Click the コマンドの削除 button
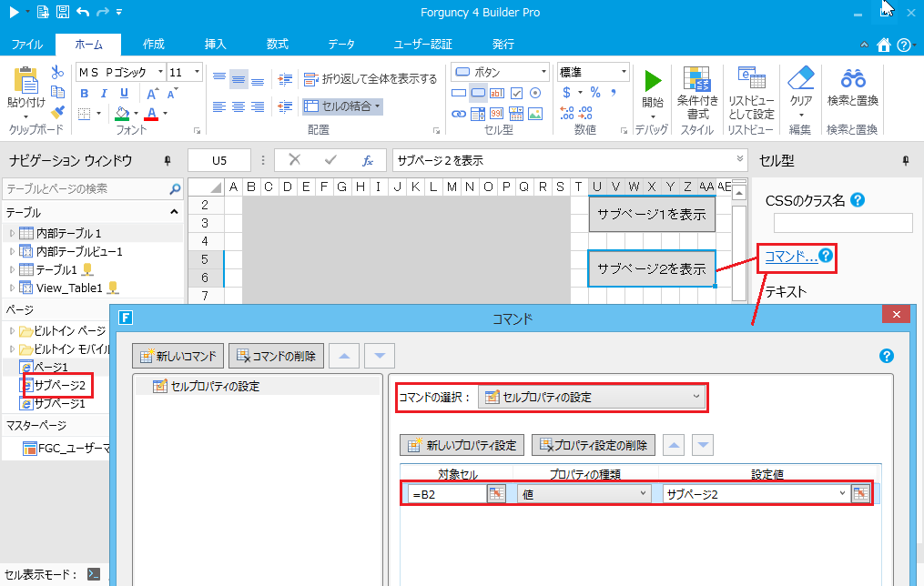 (277, 356)
